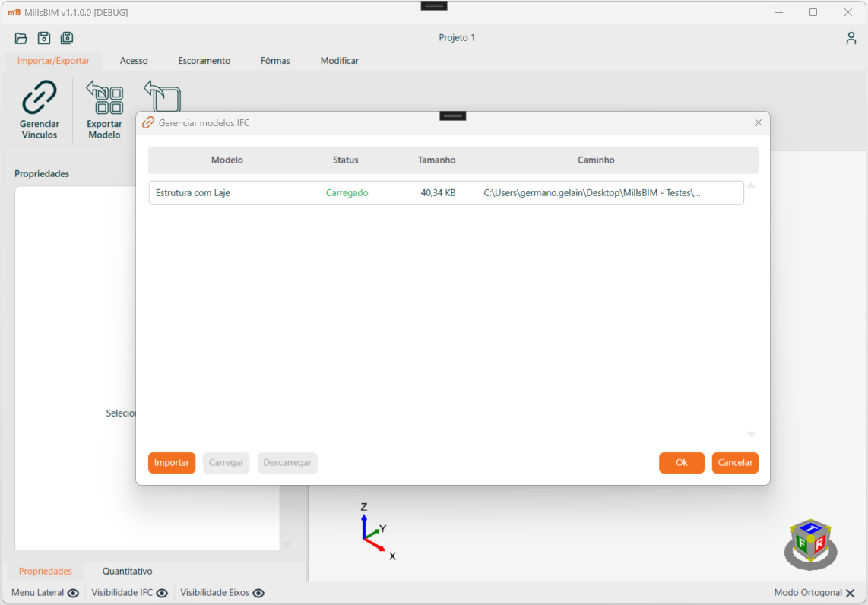Confirm the dialog with Ok button
Screen dimensions: 868x605
click(681, 463)
